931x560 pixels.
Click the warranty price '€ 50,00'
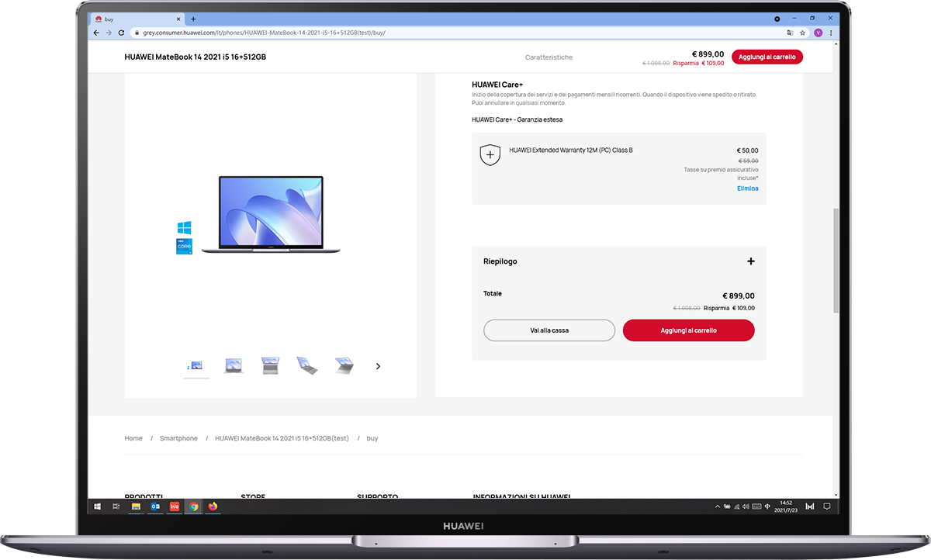pos(748,150)
